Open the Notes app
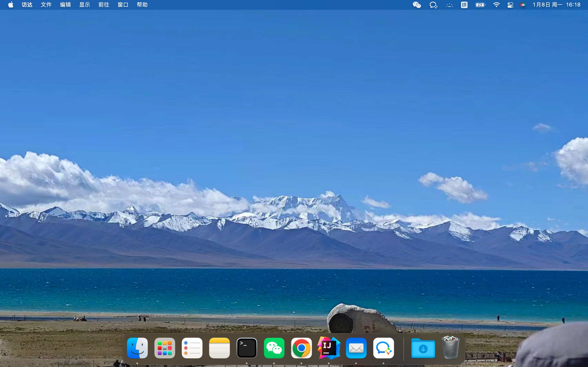Image resolution: width=588 pixels, height=367 pixels. click(219, 348)
